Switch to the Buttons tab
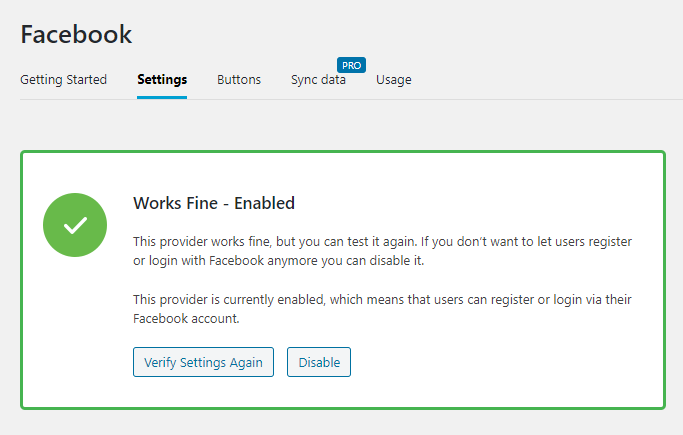Screen dimensions: 683x435 (x=239, y=80)
